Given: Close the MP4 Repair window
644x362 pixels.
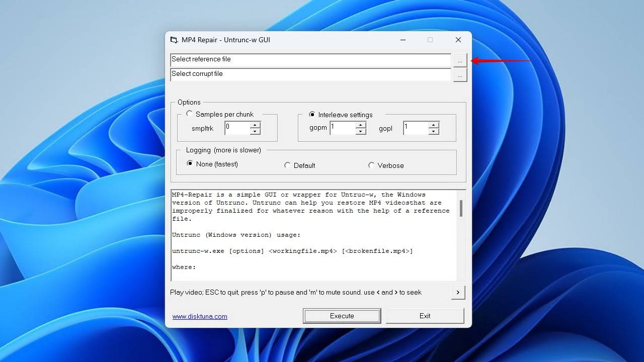Looking at the screenshot, I should (458, 40).
